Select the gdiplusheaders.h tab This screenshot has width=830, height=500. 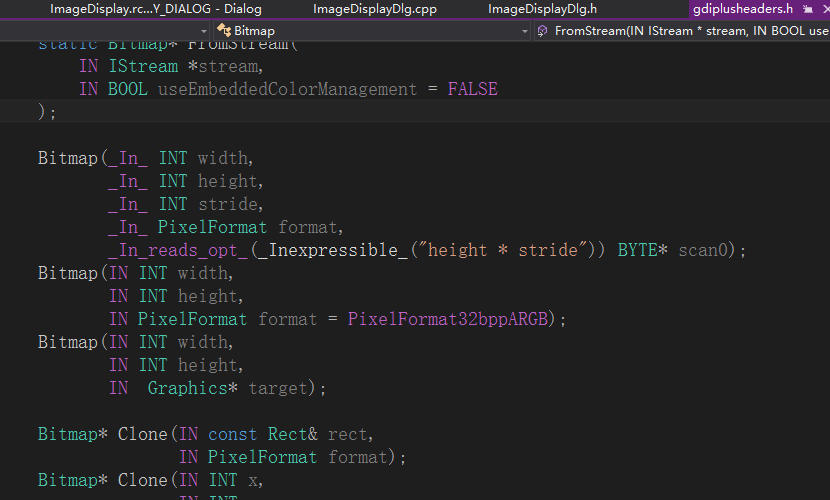743,9
